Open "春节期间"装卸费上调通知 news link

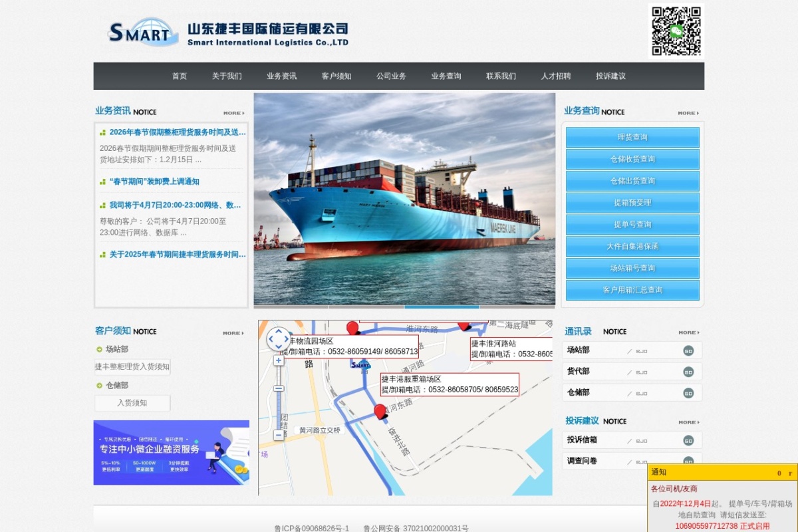154,182
